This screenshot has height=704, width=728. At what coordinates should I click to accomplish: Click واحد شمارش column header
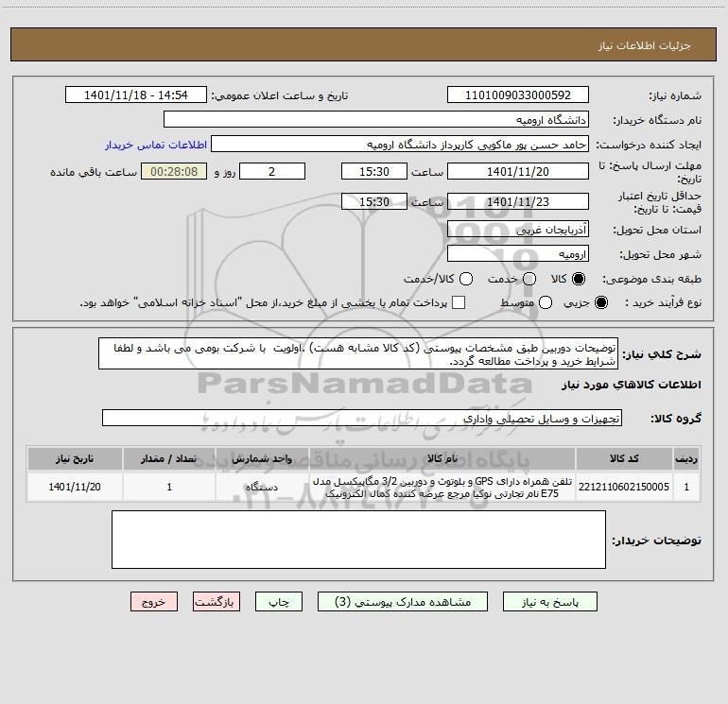tap(262, 458)
